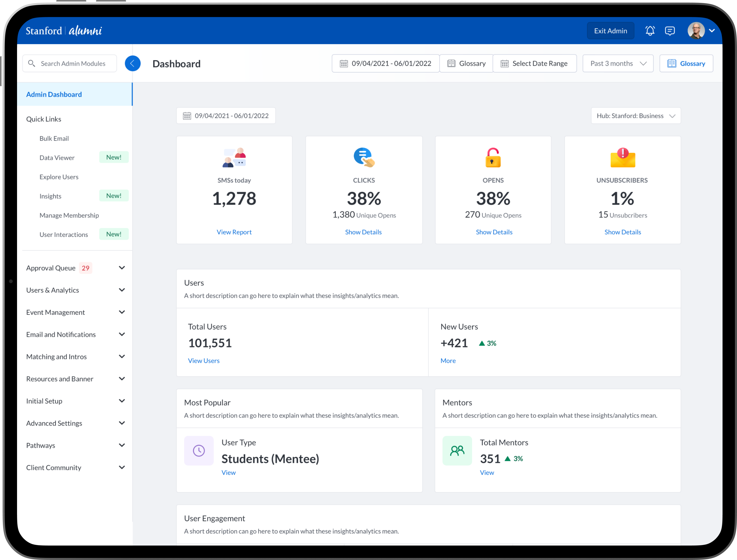The height and width of the screenshot is (560, 737).
Task: Click the green Total Mentors icon
Action: [x=457, y=450]
